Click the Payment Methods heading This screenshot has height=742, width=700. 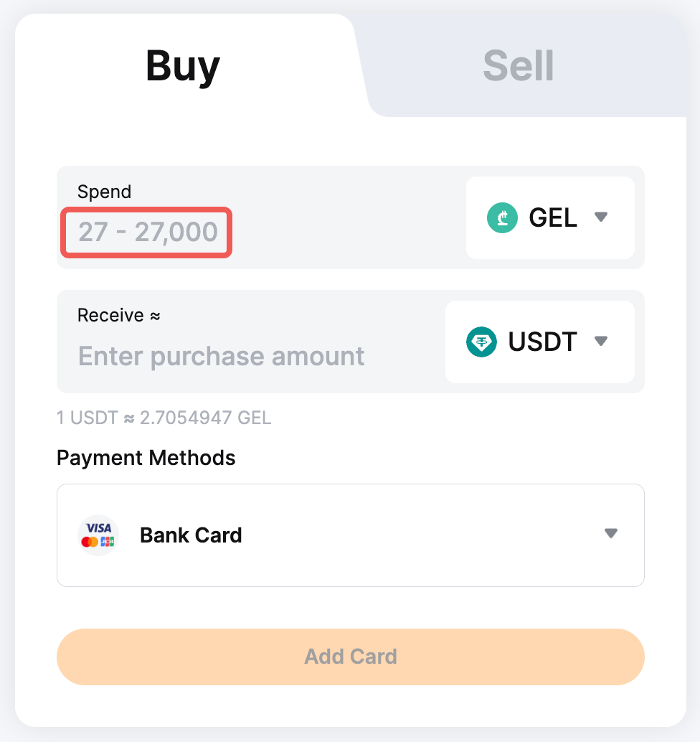tap(146, 457)
